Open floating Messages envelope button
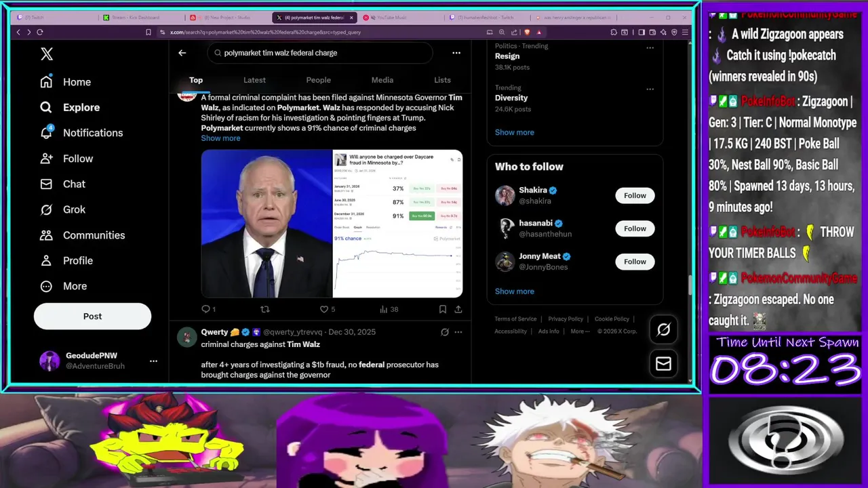Image resolution: width=868 pixels, height=488 pixels. tap(664, 364)
